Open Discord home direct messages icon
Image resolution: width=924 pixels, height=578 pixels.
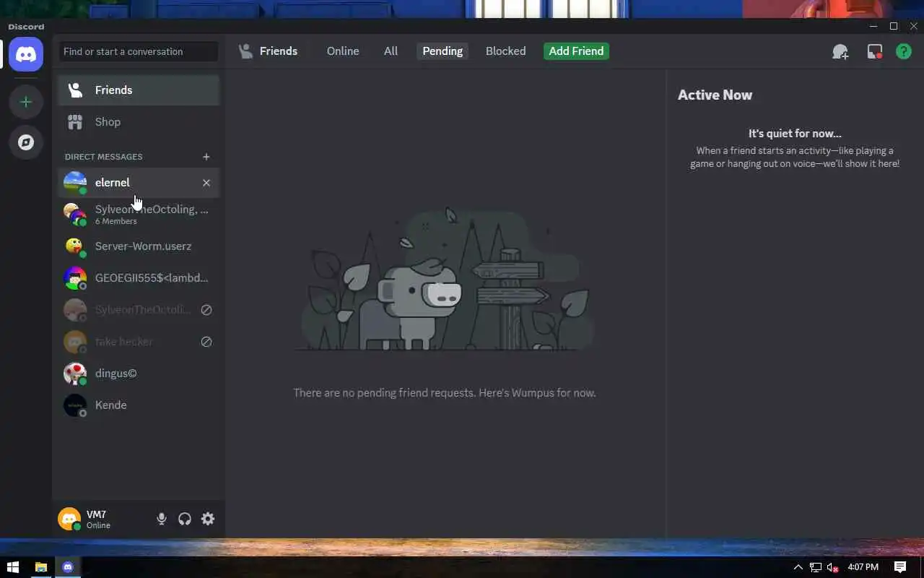pos(26,54)
